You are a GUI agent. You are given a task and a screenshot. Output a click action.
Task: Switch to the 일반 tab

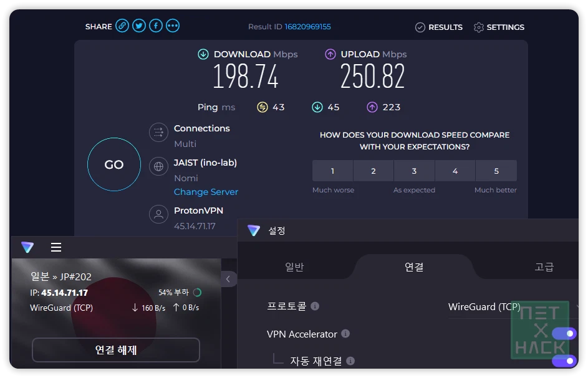coord(294,267)
